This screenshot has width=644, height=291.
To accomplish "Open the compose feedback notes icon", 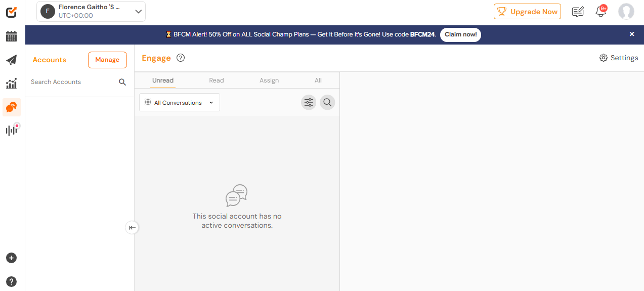I will [578, 12].
